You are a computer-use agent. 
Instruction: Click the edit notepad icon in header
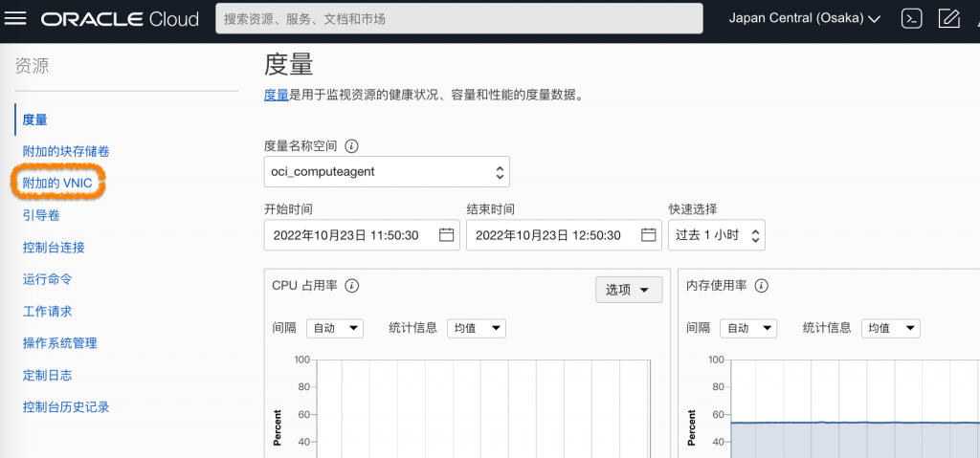948,19
